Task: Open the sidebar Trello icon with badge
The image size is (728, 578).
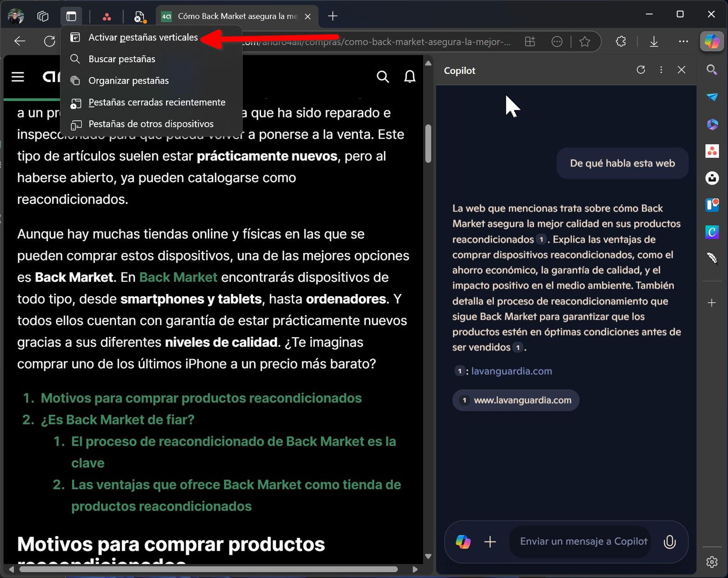Action: pos(712,205)
